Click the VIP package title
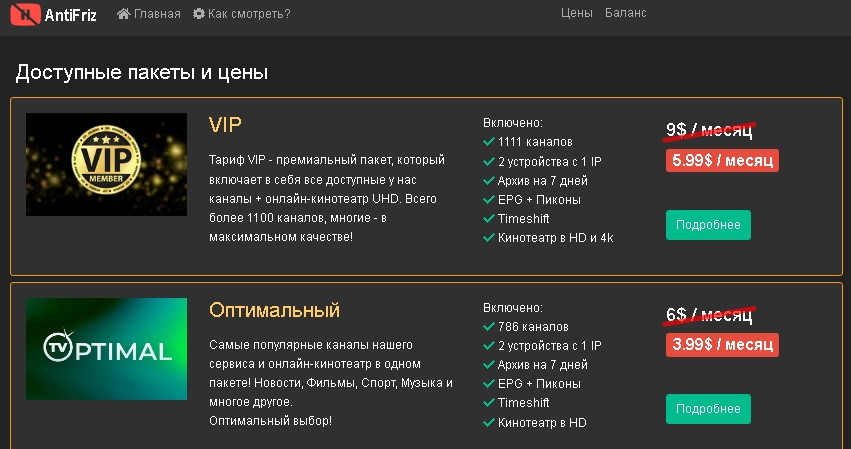This screenshot has height=449, width=851. click(226, 125)
